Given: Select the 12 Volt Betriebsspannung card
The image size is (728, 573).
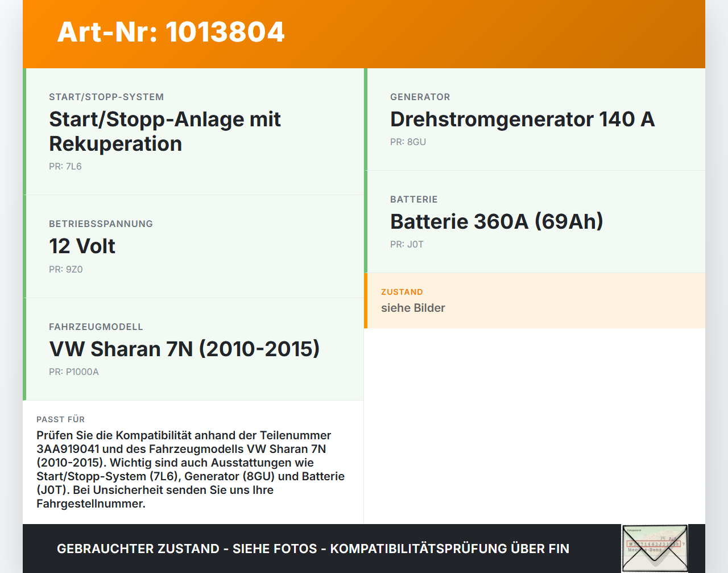Looking at the screenshot, I should coord(193,246).
